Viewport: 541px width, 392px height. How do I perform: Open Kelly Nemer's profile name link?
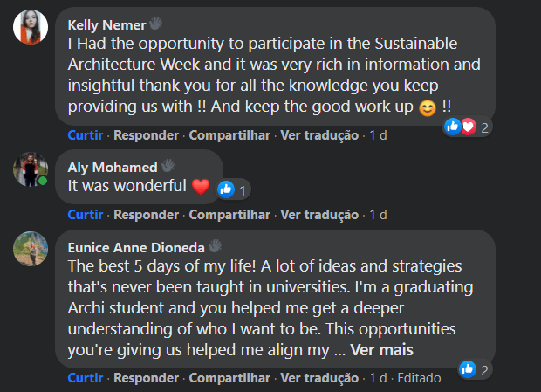(x=106, y=24)
